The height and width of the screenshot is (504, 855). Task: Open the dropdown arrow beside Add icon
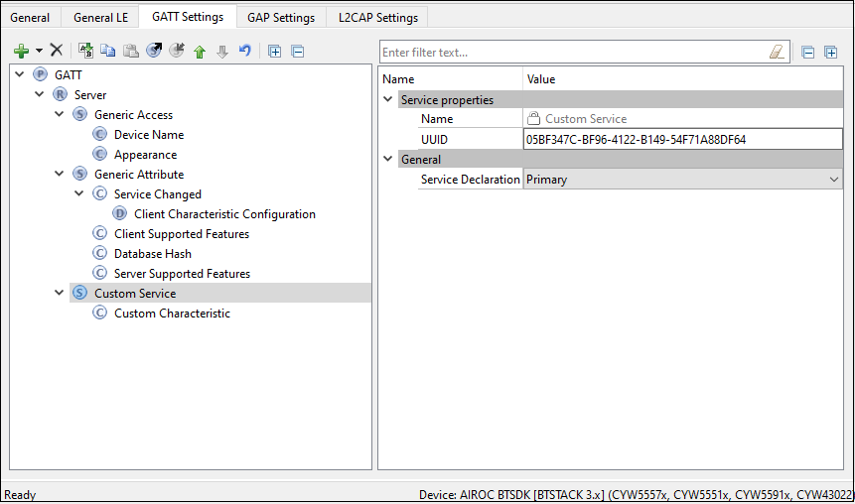tap(39, 51)
